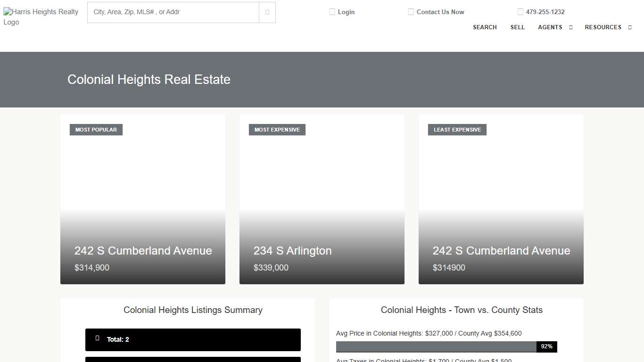Expand the RESOURCES dropdown menu

[x=603, y=27]
